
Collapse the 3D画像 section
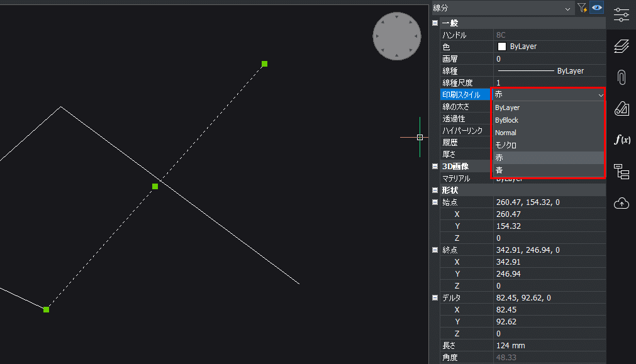coord(435,166)
